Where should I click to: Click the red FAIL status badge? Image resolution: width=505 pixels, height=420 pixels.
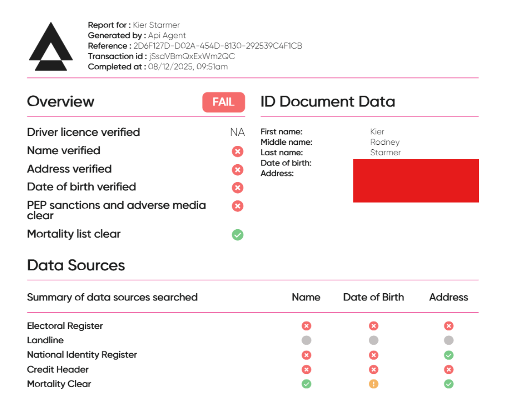pyautogui.click(x=223, y=102)
